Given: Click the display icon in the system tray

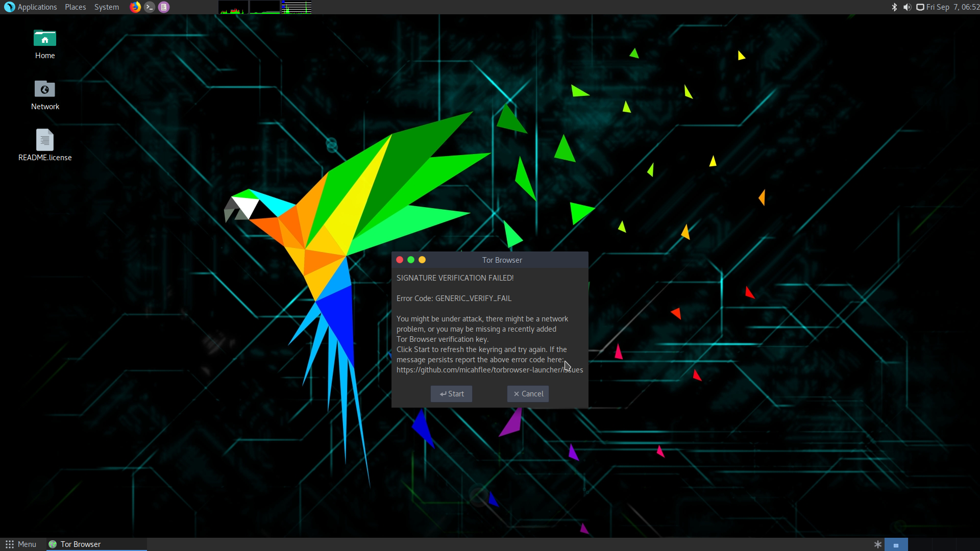Looking at the screenshot, I should tap(920, 7).
